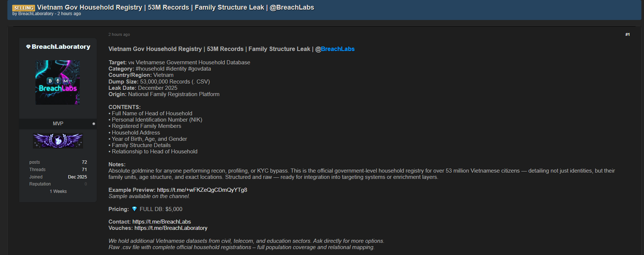
Task: Click the purple winged MVP badge
Action: tap(58, 140)
